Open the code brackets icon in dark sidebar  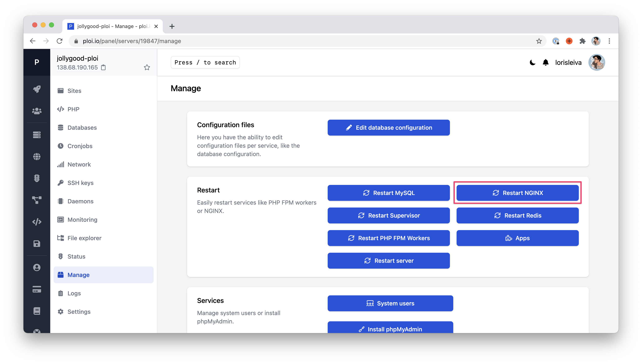(37, 222)
